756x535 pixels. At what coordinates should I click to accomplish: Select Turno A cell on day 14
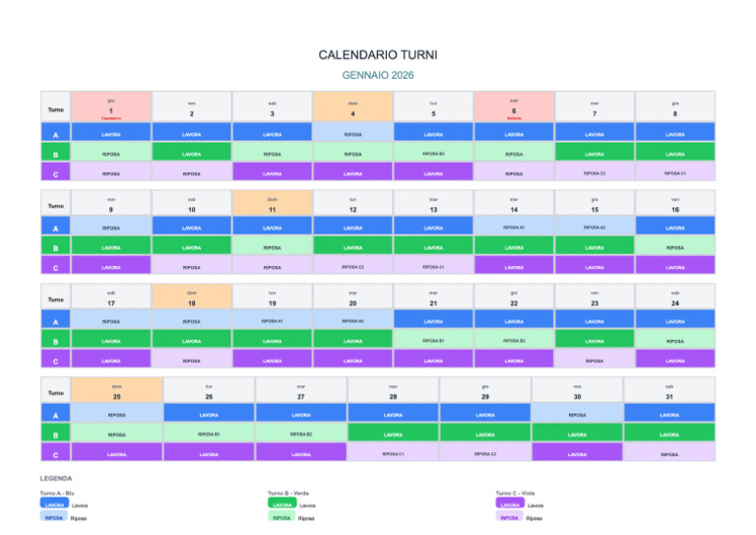point(514,226)
